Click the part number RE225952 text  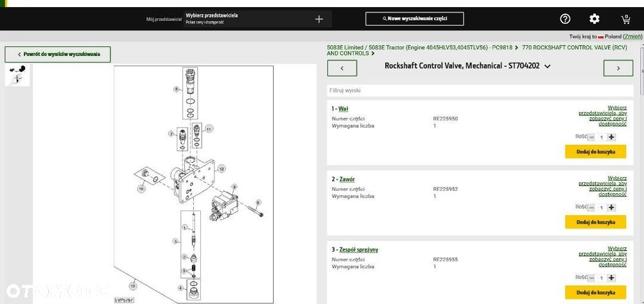pyautogui.click(x=445, y=189)
